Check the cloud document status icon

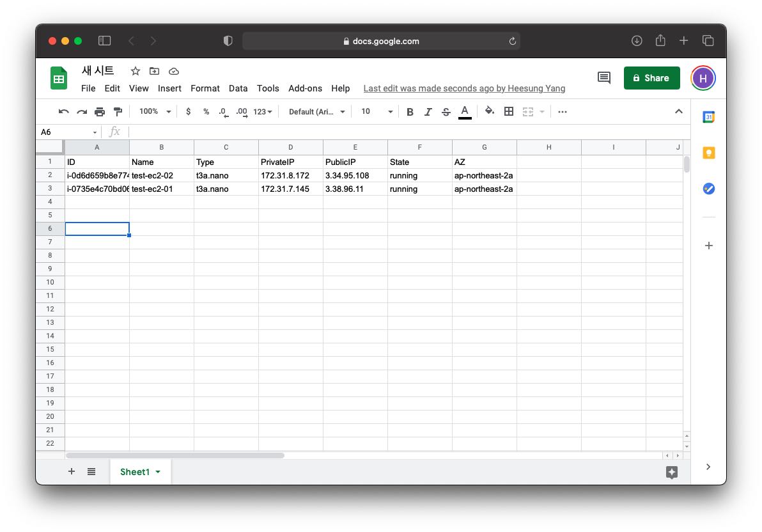[173, 72]
